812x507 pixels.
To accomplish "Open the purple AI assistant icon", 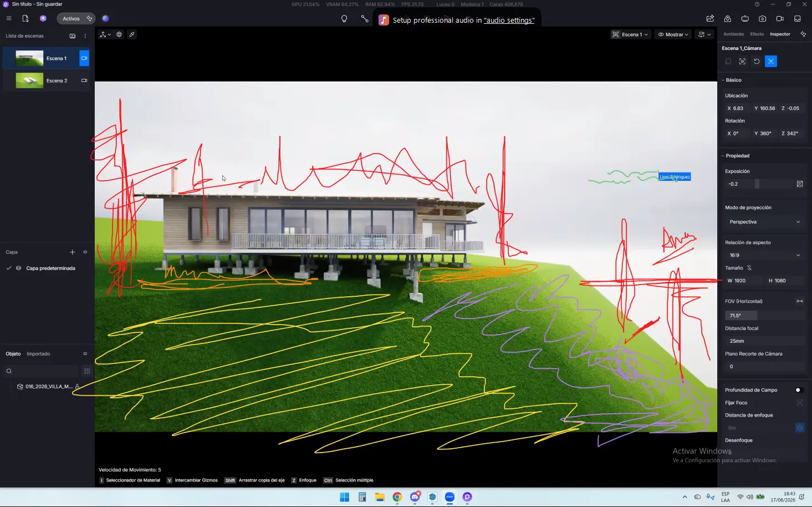I will pos(43,18).
